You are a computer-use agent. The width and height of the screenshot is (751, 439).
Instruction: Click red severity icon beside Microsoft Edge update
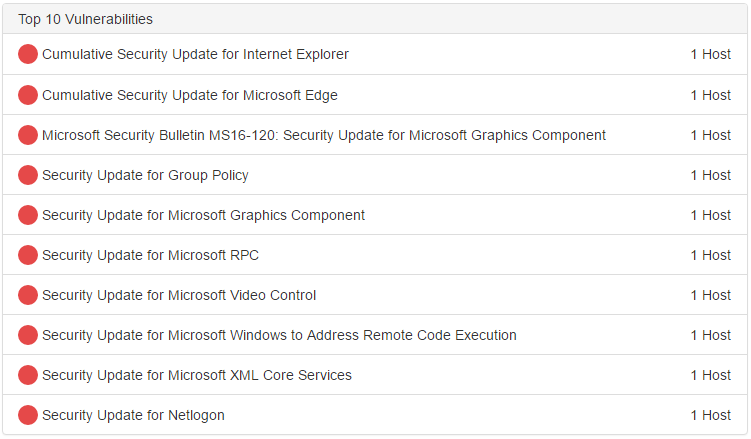click(28, 95)
